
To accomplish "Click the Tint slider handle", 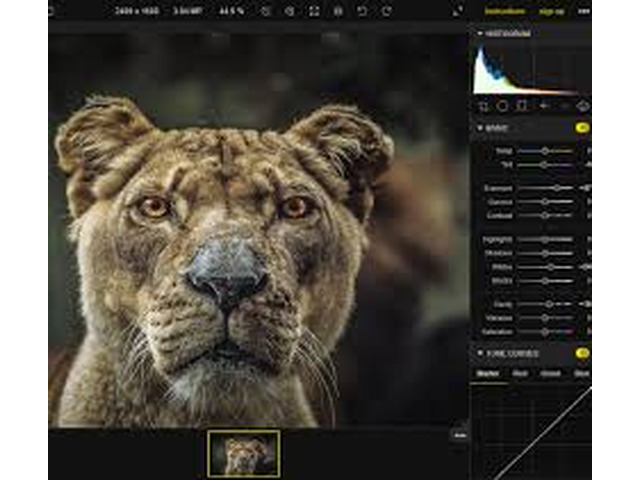I will pyautogui.click(x=544, y=165).
